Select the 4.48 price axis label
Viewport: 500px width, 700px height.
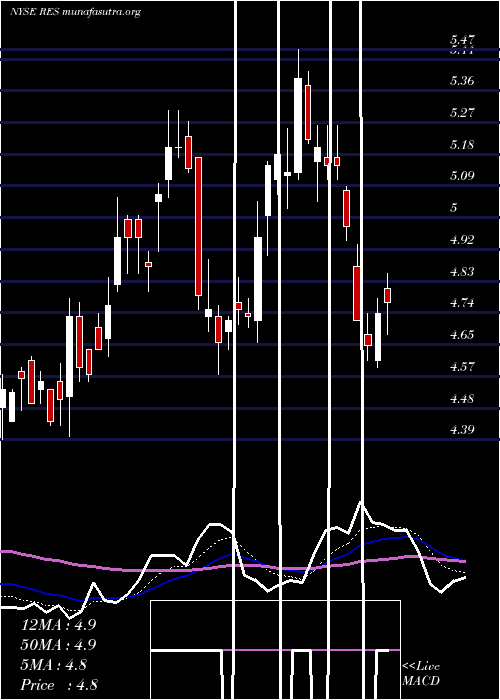(462, 399)
